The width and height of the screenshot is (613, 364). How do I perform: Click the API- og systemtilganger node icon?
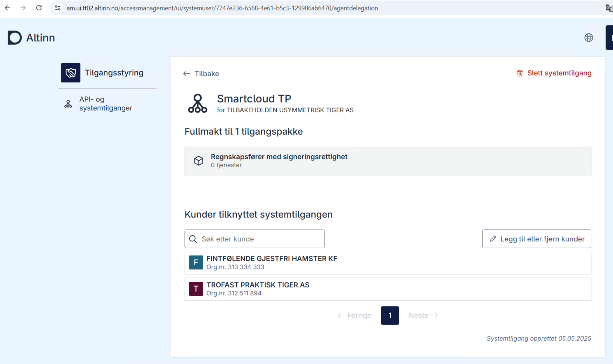(68, 104)
